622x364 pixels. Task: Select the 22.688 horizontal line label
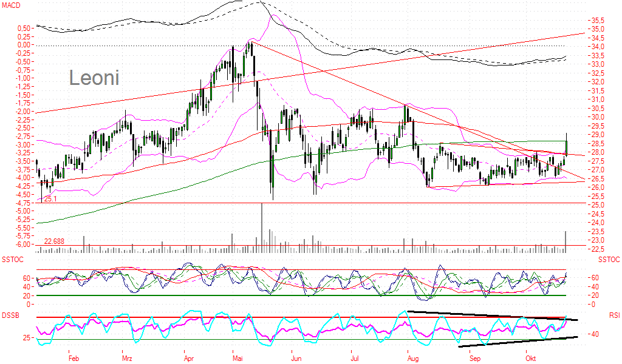pos(55,241)
